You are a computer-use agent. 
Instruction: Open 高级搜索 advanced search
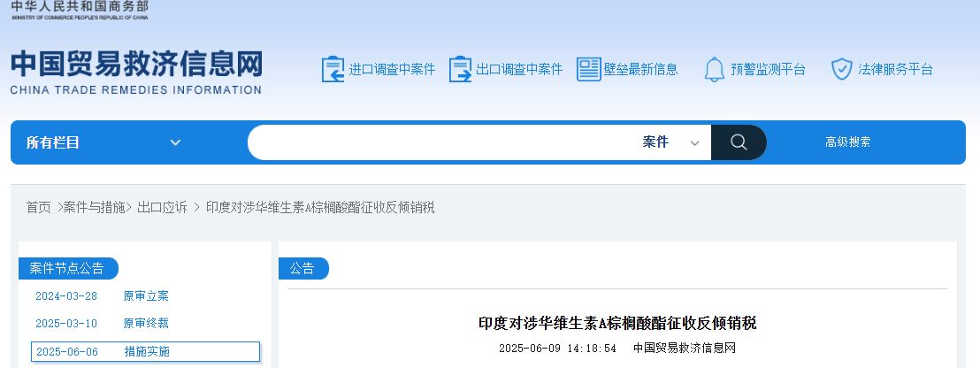click(847, 142)
